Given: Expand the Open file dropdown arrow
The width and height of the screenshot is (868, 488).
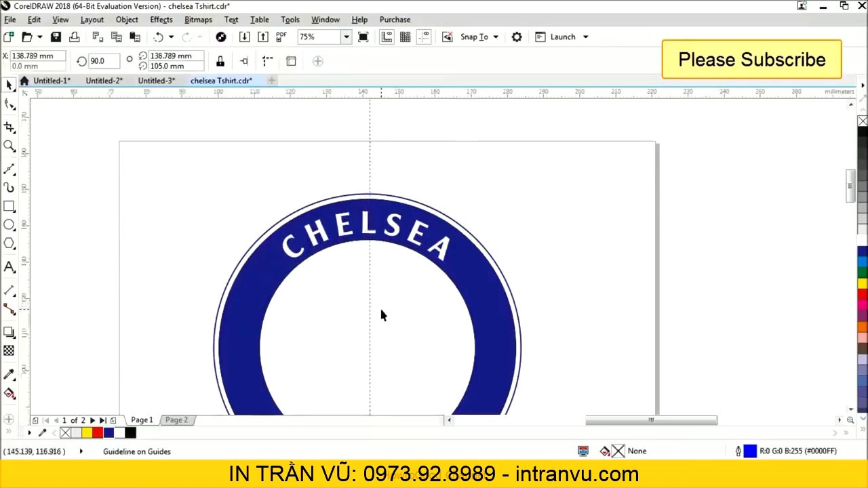Looking at the screenshot, I should pos(39,37).
